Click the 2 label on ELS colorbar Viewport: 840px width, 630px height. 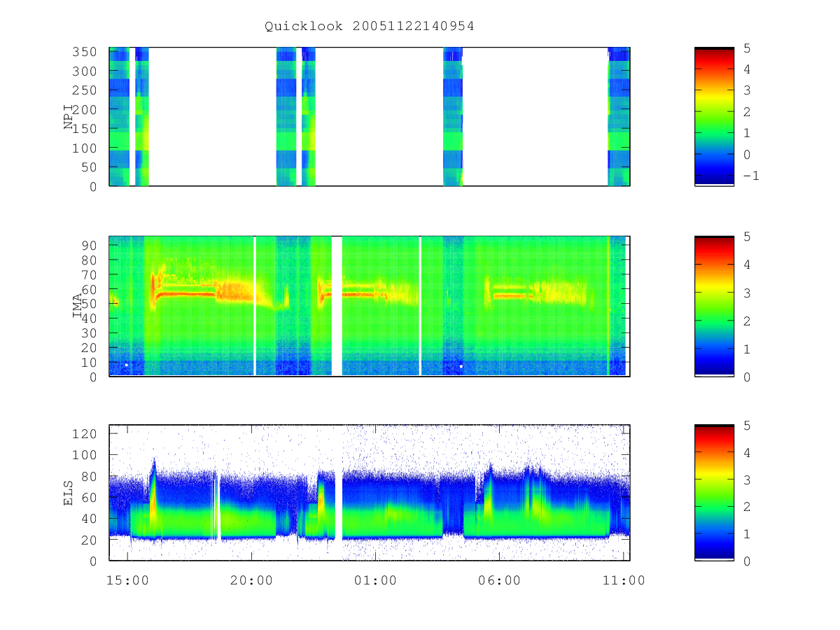coord(746,507)
